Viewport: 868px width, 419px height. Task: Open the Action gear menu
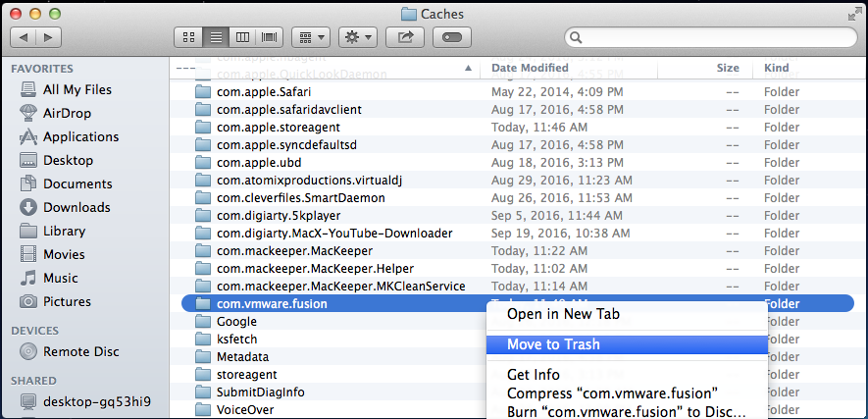tap(358, 37)
